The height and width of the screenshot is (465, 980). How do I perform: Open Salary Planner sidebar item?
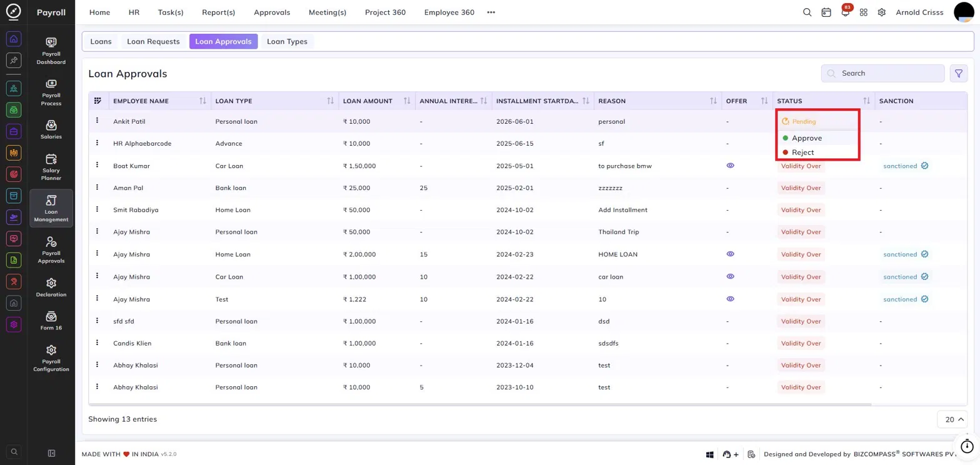(51, 167)
